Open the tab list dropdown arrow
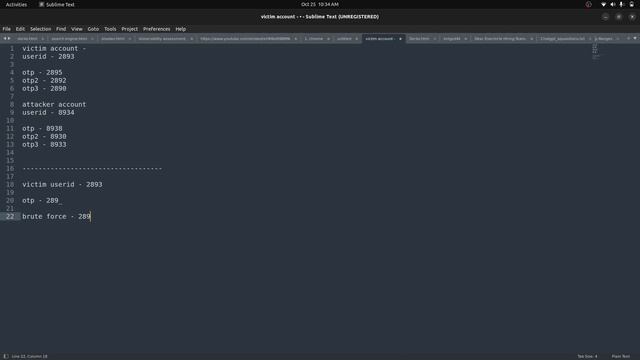 pos(635,38)
